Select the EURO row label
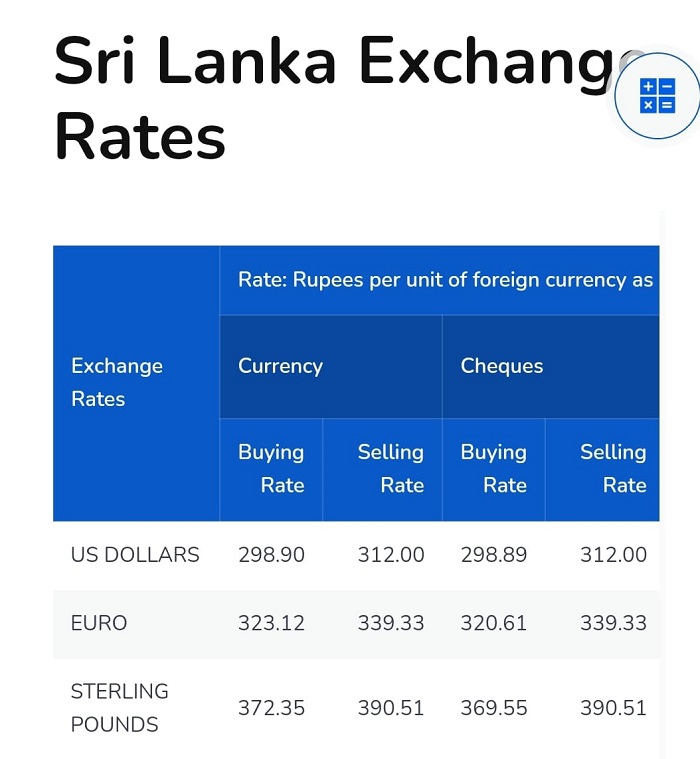The width and height of the screenshot is (700, 759). (99, 623)
